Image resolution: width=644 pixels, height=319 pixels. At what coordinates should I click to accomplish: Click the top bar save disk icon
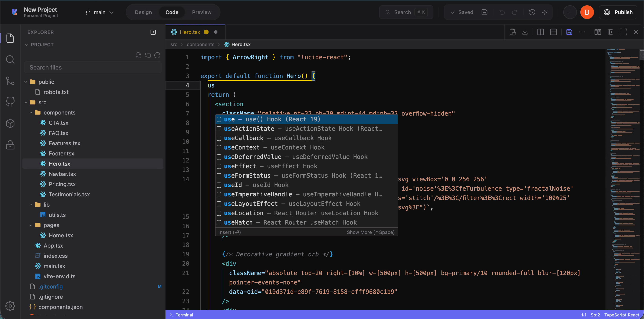[484, 12]
